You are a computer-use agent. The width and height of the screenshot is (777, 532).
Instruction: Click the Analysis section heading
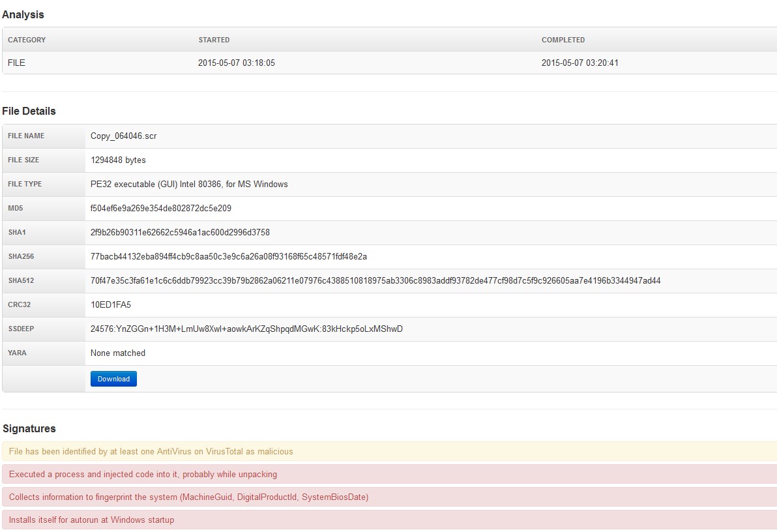tap(23, 14)
